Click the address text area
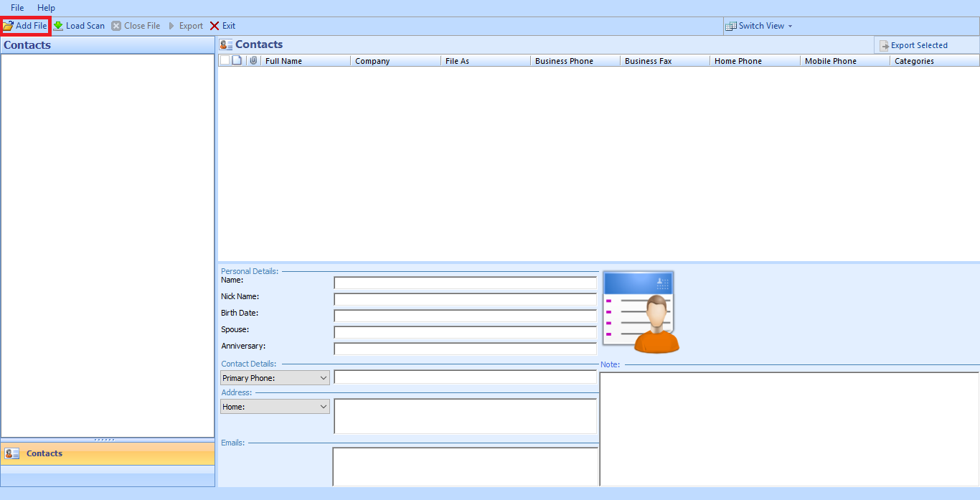The width and height of the screenshot is (980, 500). point(465,416)
